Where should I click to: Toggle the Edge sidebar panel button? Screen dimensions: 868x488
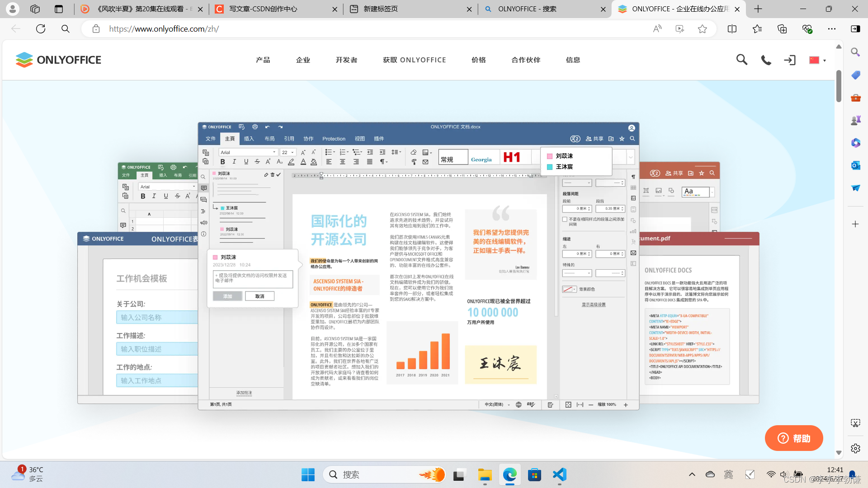coord(855,29)
